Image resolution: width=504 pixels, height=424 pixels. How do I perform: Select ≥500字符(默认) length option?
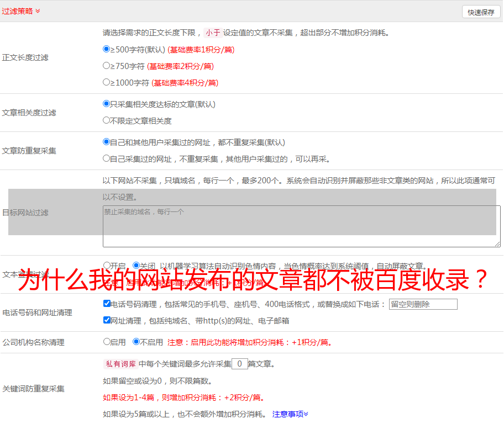click(x=107, y=49)
